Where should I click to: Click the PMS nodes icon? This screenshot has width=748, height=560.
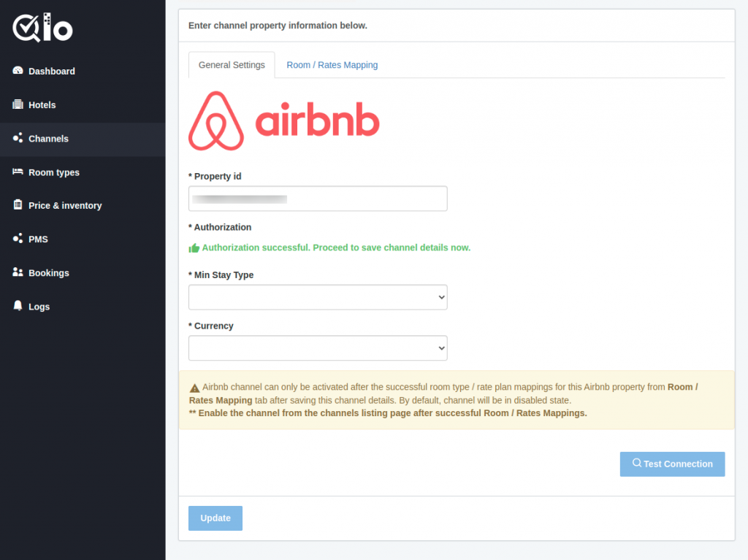(18, 239)
